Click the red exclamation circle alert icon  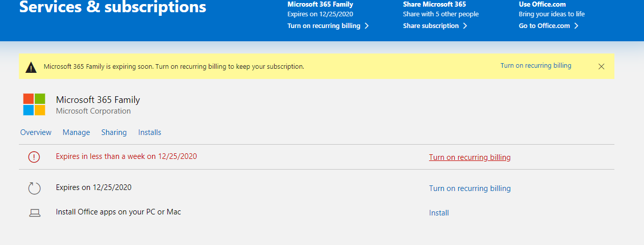click(x=34, y=157)
